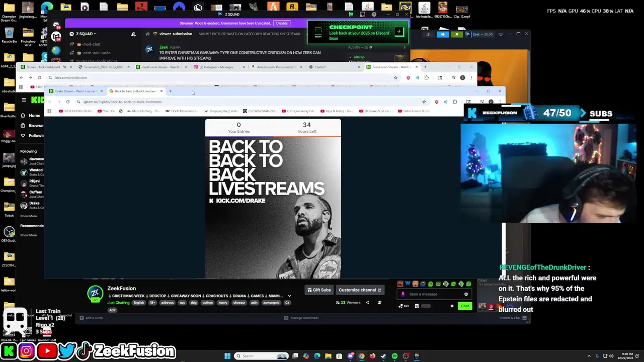
Task: Open Spotify from the taskbar
Action: pos(394,356)
